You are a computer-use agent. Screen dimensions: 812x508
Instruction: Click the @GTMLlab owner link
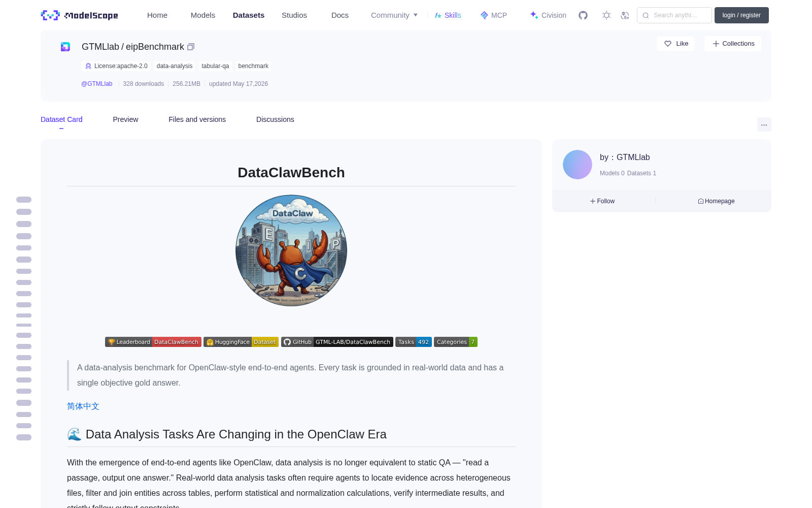pos(97,84)
